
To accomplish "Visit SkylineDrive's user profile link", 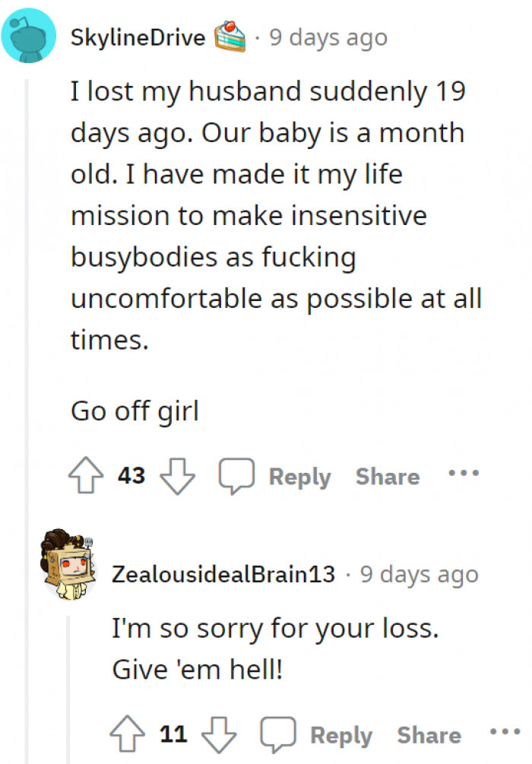I will click(138, 37).
